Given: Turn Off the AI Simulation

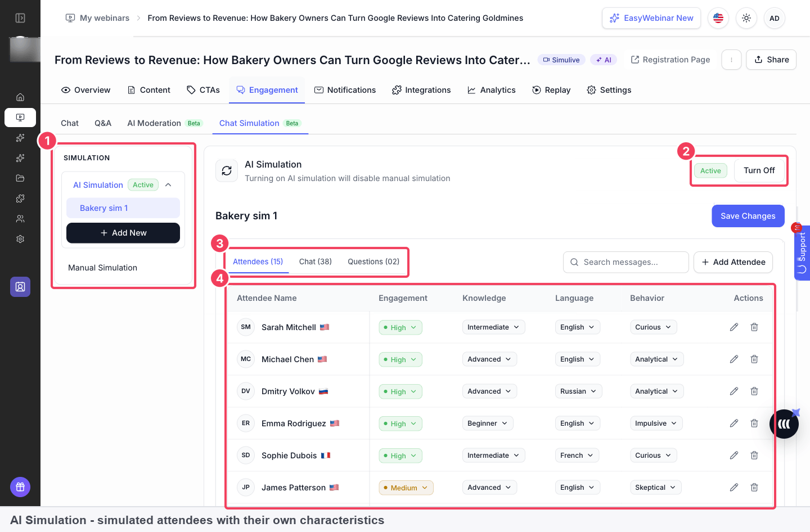Looking at the screenshot, I should 759,170.
